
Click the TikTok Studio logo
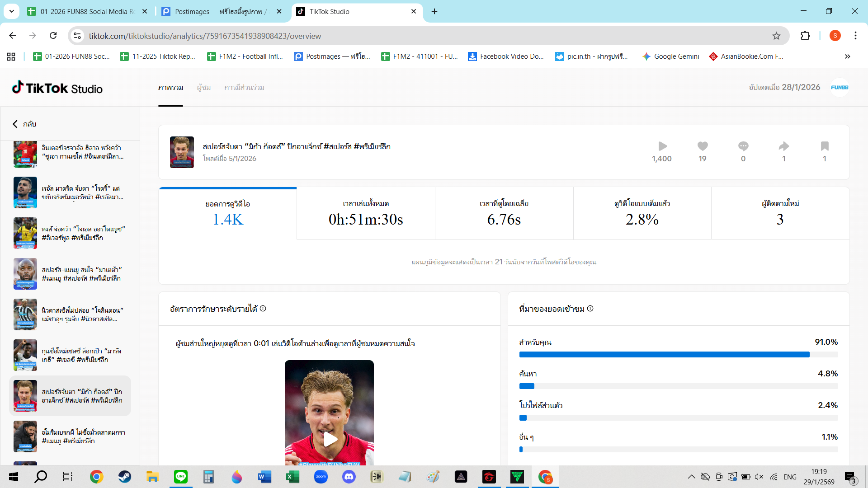click(57, 88)
